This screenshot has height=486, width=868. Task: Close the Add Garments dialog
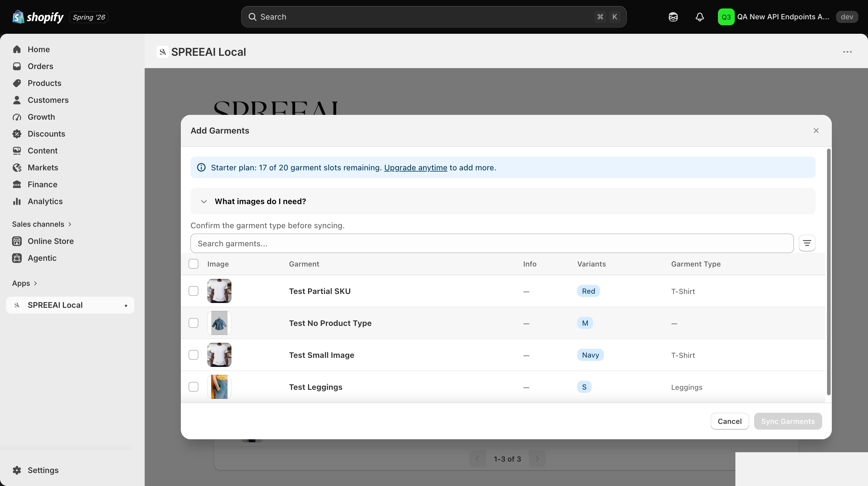(x=816, y=131)
